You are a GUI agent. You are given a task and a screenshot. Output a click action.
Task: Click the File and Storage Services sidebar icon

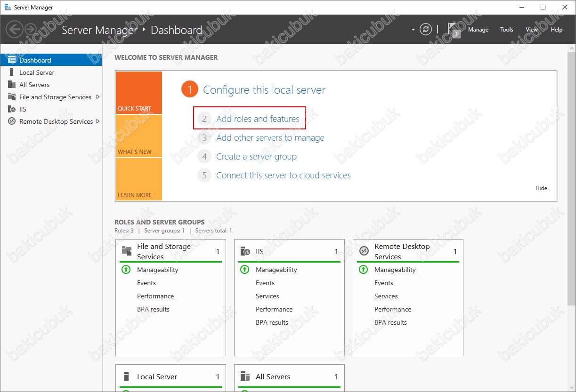pos(12,97)
